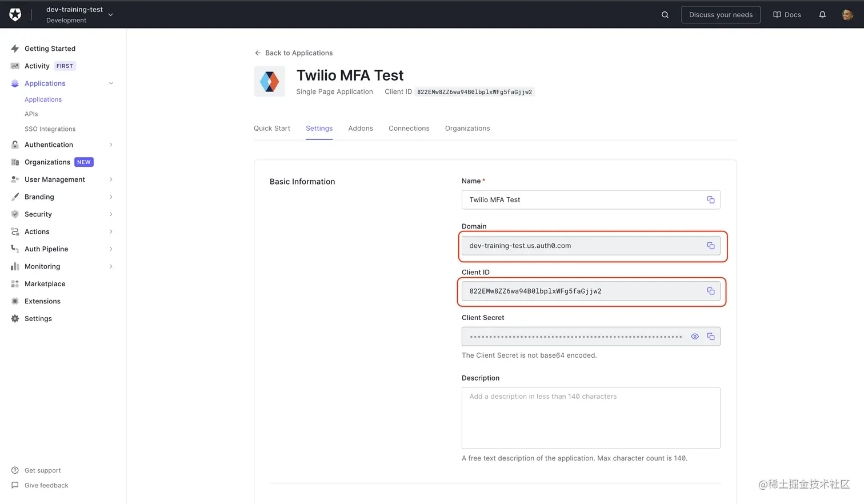Switch to the Connections tab
This screenshot has height=504, width=864.
pos(409,128)
